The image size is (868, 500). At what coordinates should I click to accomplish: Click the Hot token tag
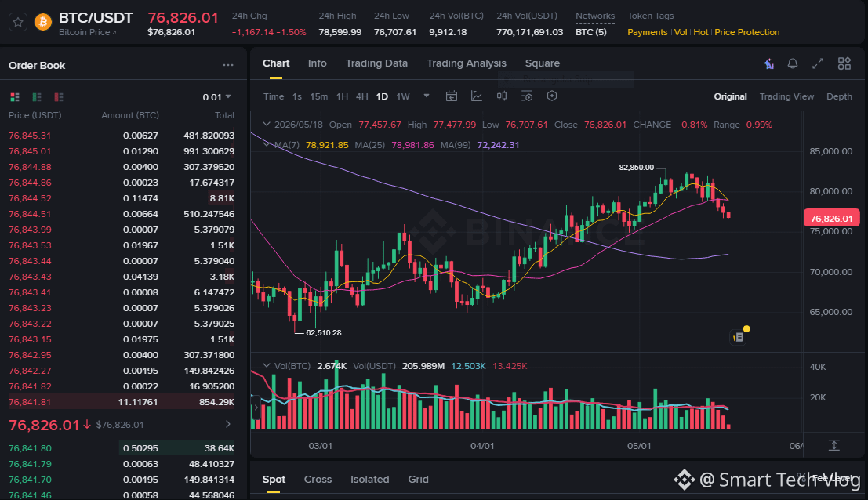(x=700, y=32)
